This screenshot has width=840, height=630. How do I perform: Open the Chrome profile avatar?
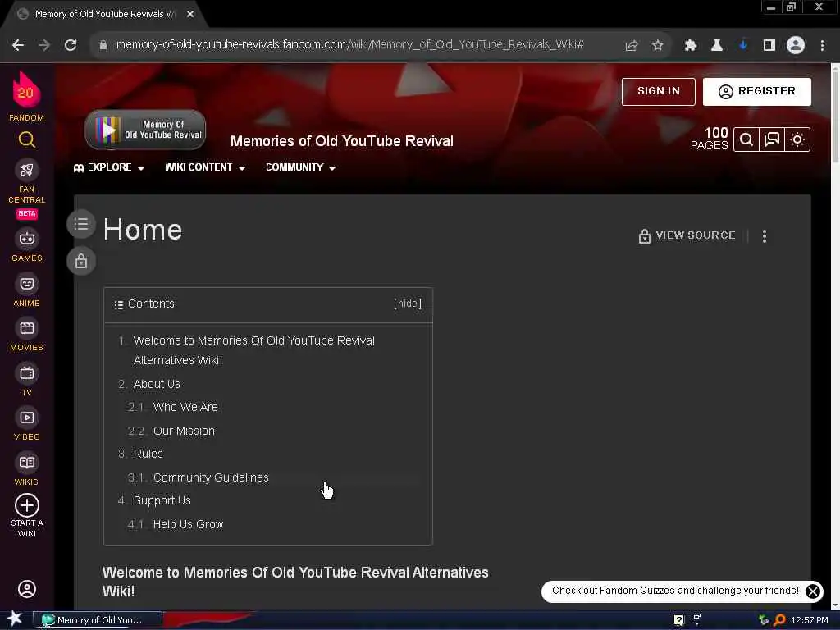coord(796,45)
